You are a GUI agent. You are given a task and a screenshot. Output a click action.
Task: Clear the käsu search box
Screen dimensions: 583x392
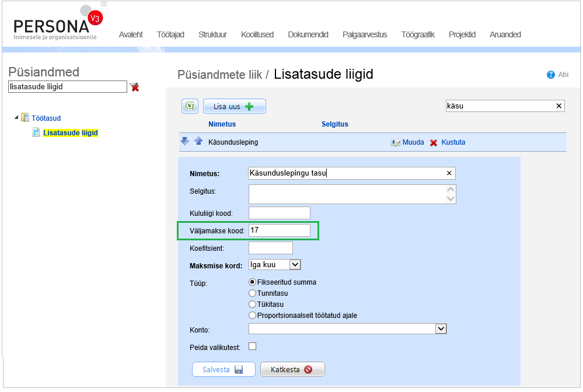tap(558, 106)
